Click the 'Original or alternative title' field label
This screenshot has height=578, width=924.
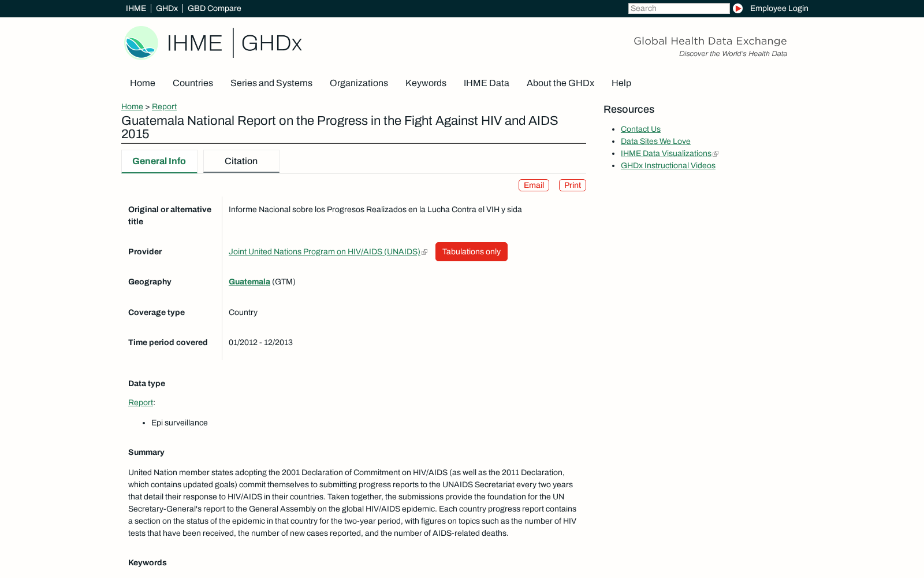coord(170,216)
